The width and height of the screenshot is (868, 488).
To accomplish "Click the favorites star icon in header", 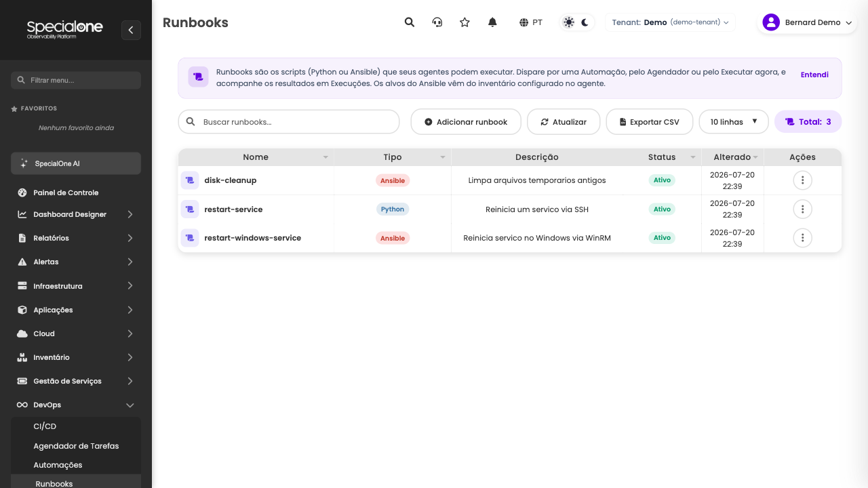I will tap(465, 22).
